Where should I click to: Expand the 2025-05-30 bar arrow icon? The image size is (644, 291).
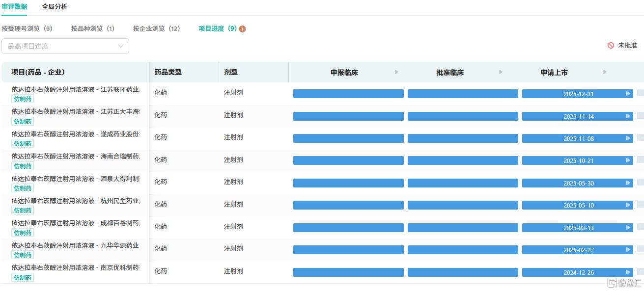click(628, 183)
